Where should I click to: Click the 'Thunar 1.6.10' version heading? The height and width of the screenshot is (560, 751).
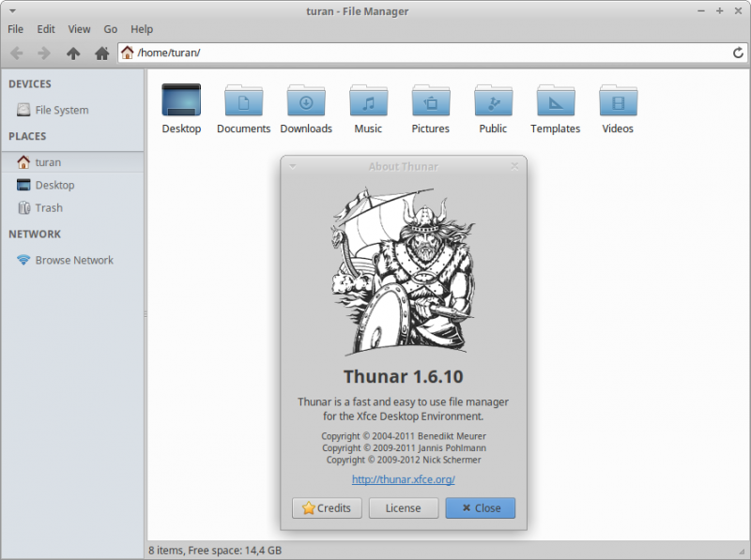404,377
